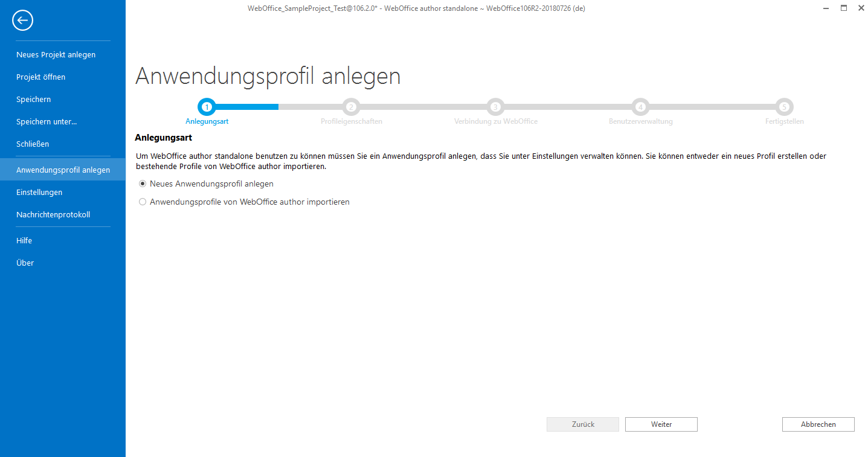Cancel the wizard with Abbrechen
Screen dimensions: 868x457
[818, 424]
